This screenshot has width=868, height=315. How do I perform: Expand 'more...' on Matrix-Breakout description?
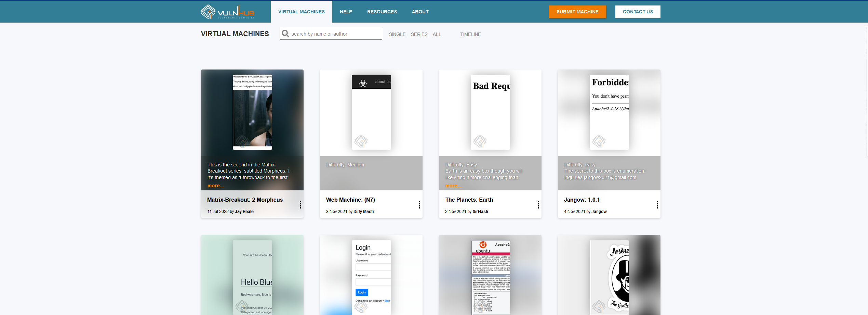pos(216,186)
